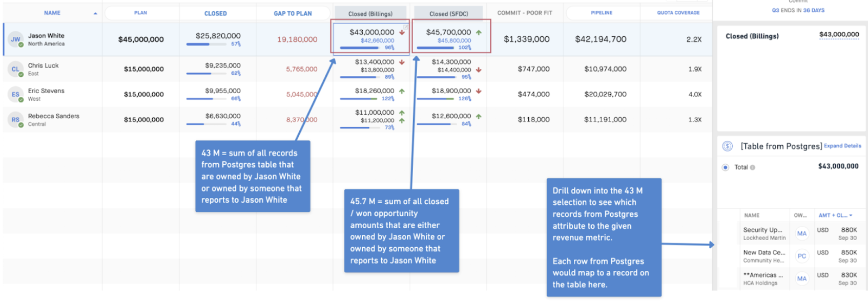
Task: Click Rebecca Sanders' RS avatar
Action: [15, 120]
